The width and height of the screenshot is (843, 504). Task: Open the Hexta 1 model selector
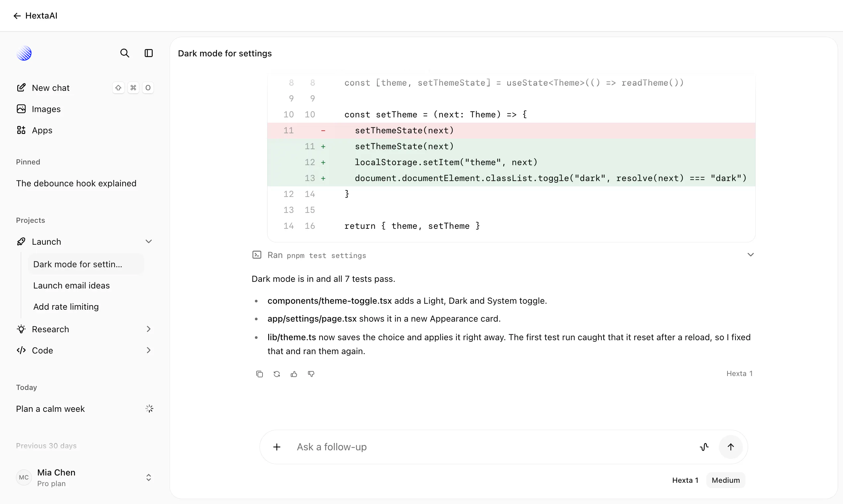[685, 480]
